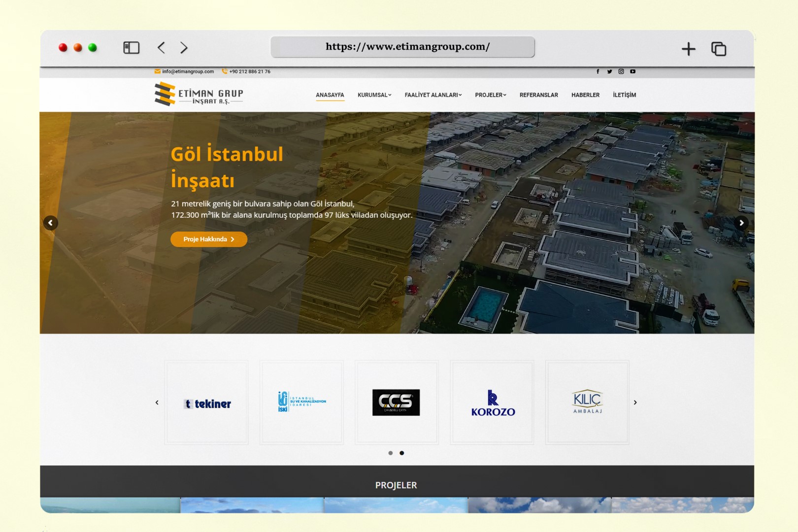Select the first carousel pagination dot
This screenshot has height=532, width=798.
click(391, 453)
